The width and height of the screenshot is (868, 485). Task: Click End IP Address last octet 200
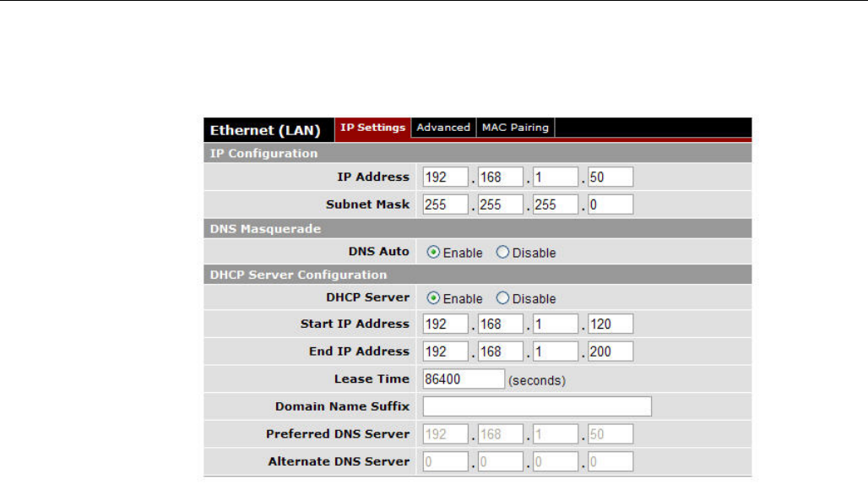(x=610, y=351)
